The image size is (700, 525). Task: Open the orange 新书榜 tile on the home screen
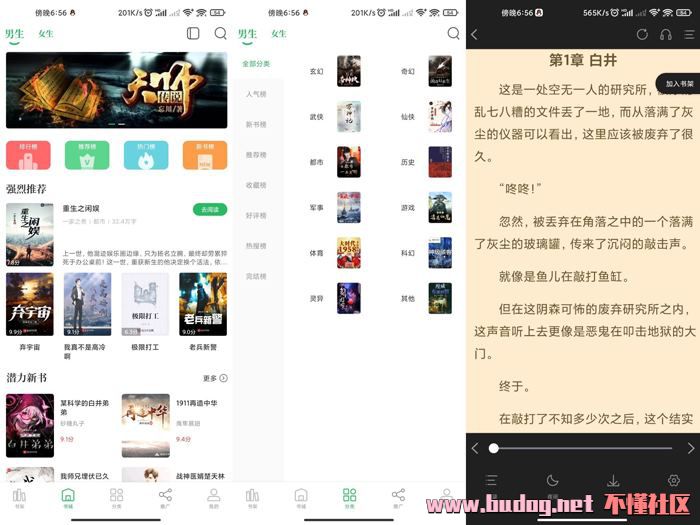pos(205,155)
